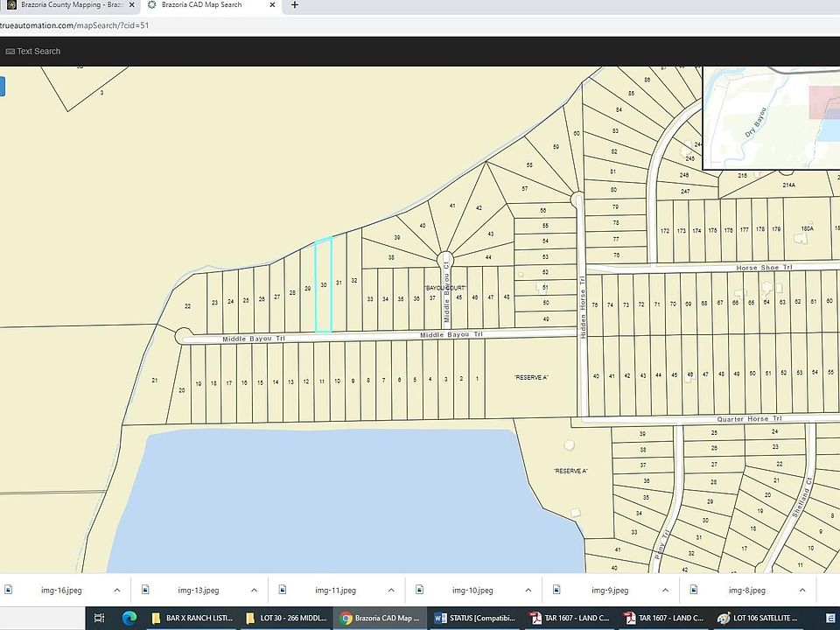Open the TAR 1607 LAND PDF from taskbar
This screenshot has width=840, height=630.
tap(569, 618)
